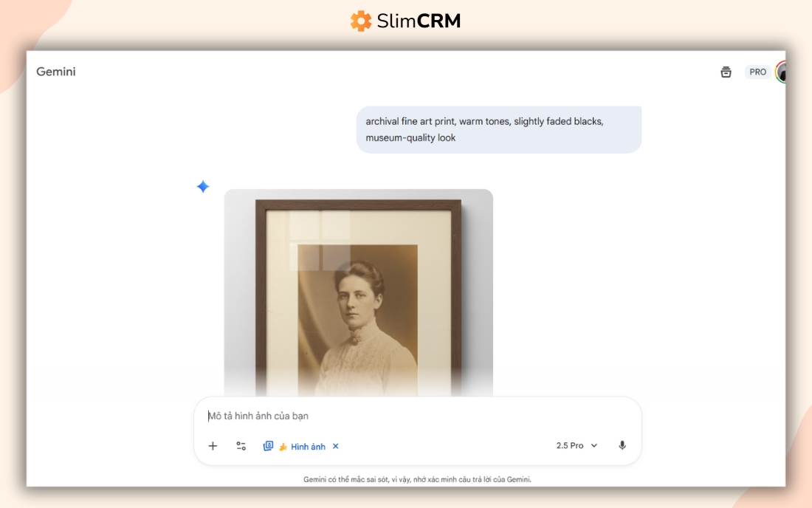Select the archival fine art prompt bubble

pyautogui.click(x=499, y=129)
